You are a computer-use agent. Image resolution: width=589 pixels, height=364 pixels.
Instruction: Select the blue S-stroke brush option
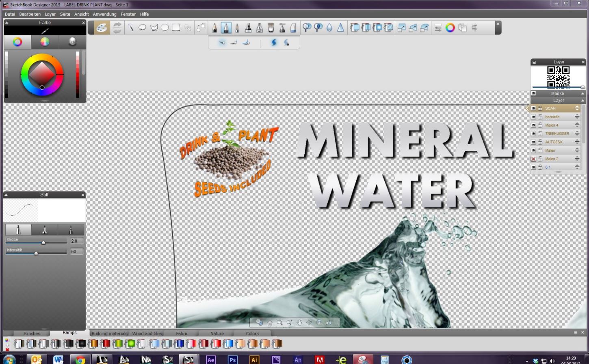pyautogui.click(x=274, y=42)
